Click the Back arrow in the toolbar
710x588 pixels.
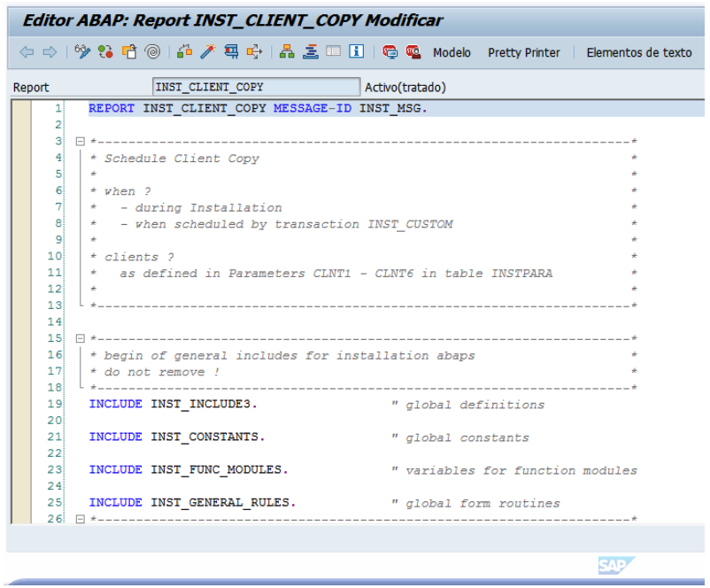[27, 52]
